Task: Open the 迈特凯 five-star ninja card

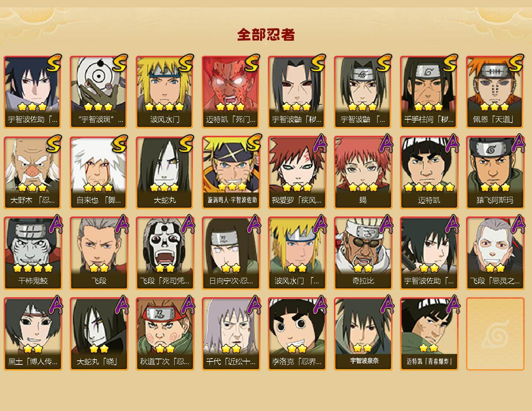Action: [429, 172]
